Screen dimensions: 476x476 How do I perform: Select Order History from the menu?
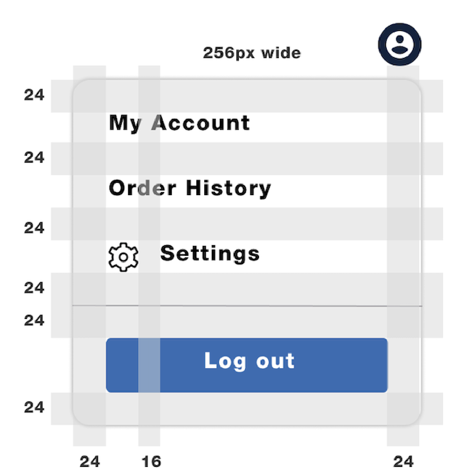point(190,188)
